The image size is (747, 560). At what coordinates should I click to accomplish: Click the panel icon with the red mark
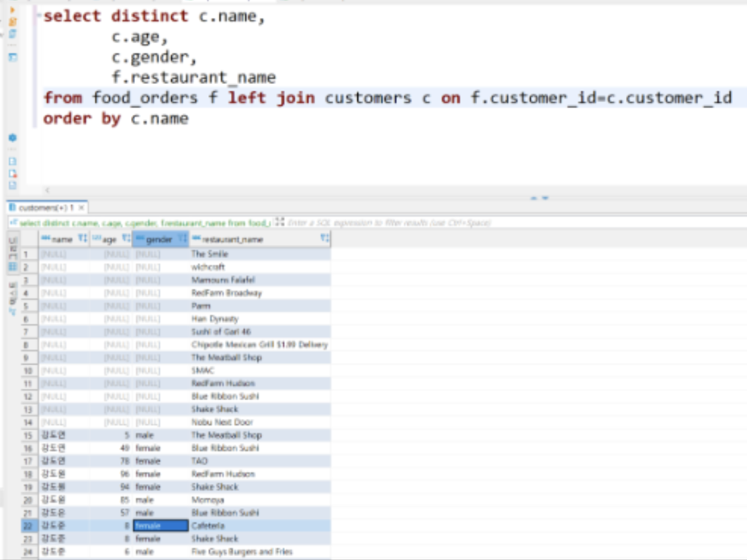point(12,173)
